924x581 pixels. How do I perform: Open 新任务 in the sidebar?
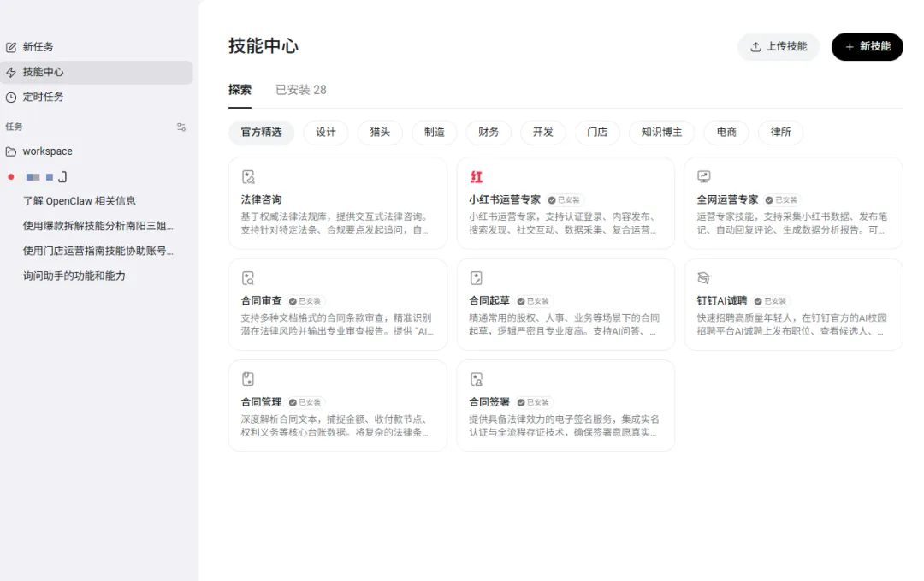[96, 47]
